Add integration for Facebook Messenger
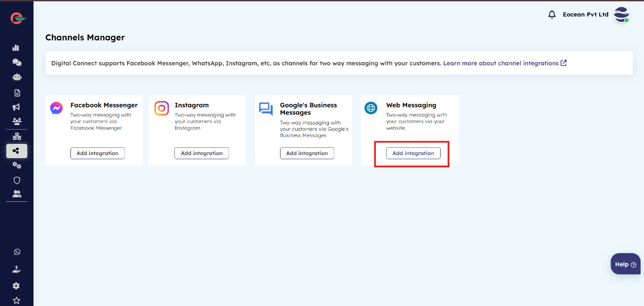The image size is (644, 306). point(97,153)
